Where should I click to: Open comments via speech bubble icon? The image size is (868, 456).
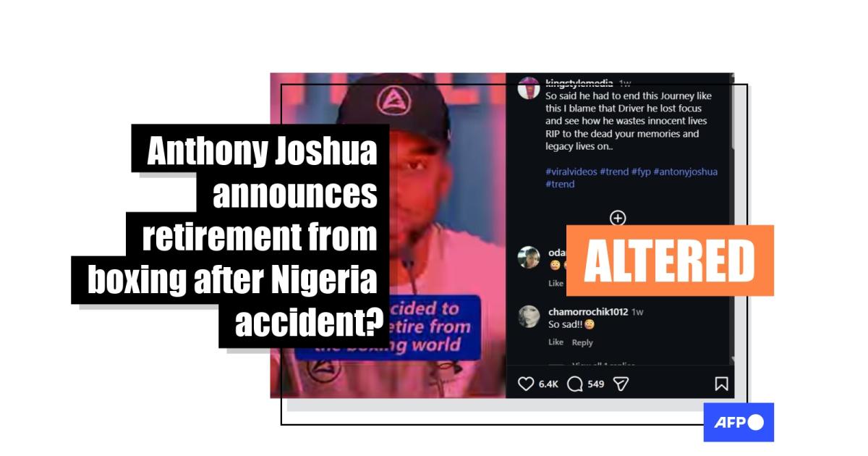tap(575, 384)
